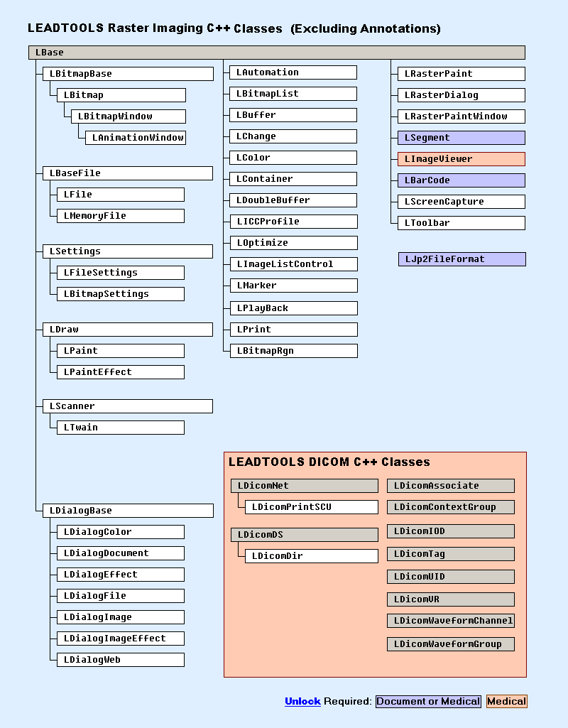Image resolution: width=568 pixels, height=728 pixels.
Task: Click the Document or Medical legend swatch
Action: pos(428,702)
